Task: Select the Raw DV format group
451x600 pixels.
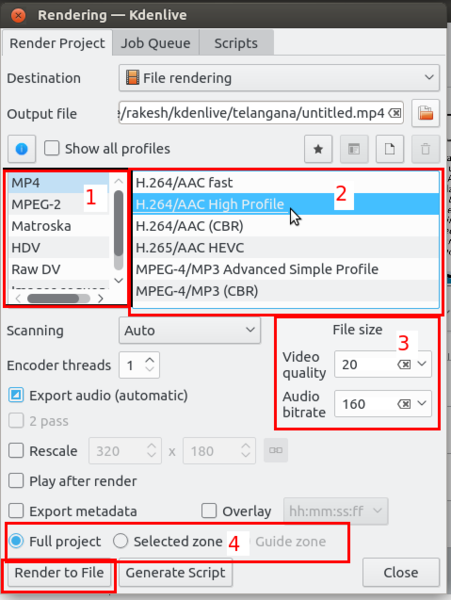Action: point(59,269)
